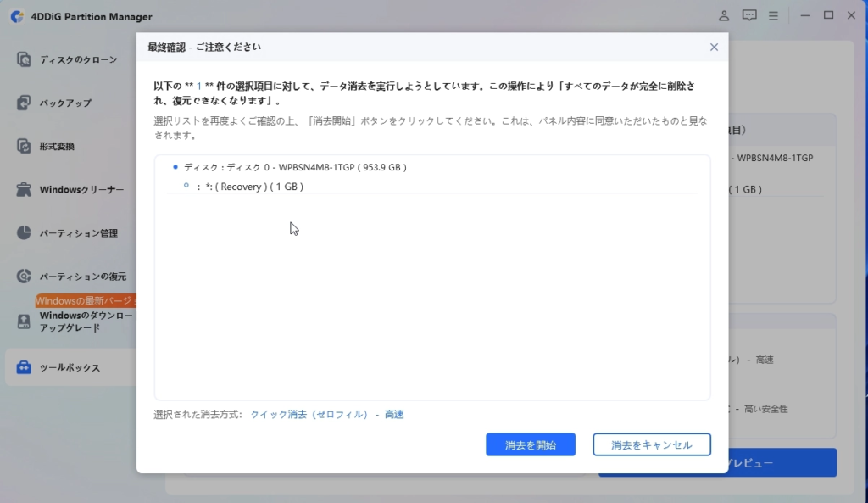Screen dimensions: 868x503
Task: Click the Windows cleaner icon
Action: click(x=24, y=189)
